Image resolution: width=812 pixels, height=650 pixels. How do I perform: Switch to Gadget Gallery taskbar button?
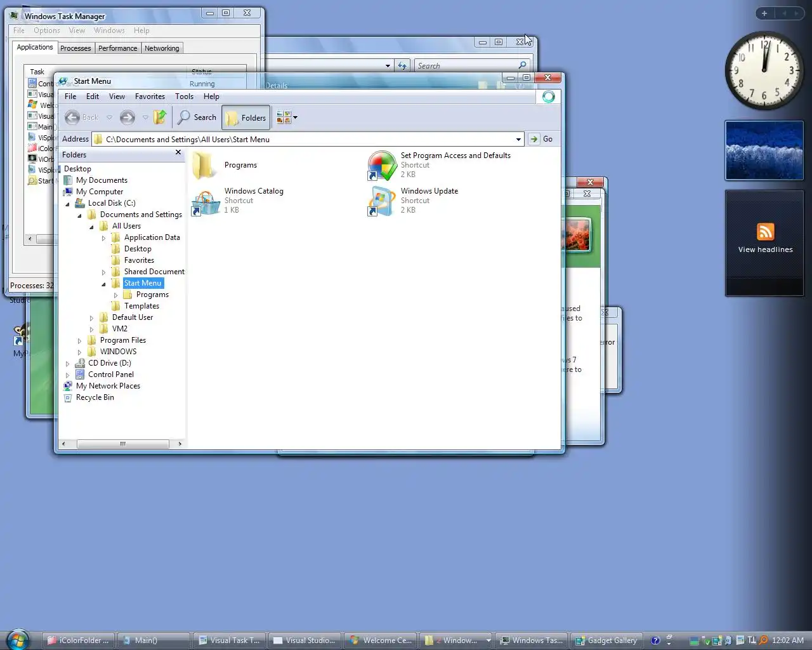[606, 640]
